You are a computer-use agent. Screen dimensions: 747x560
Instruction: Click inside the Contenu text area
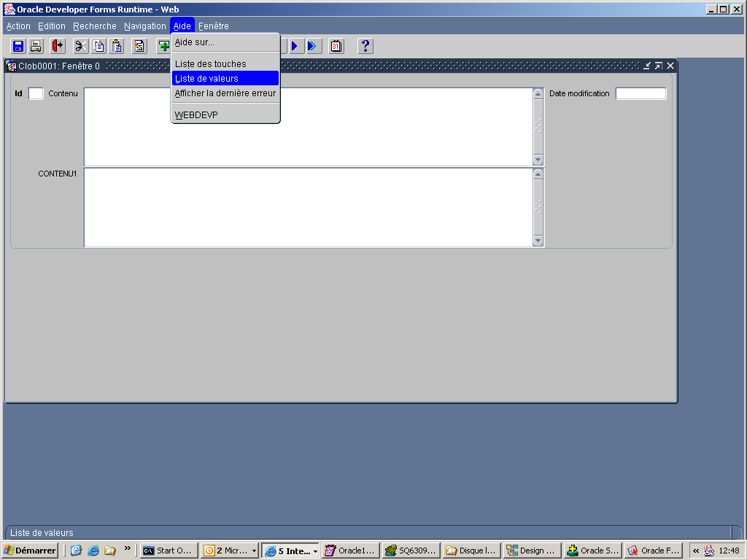click(x=309, y=127)
